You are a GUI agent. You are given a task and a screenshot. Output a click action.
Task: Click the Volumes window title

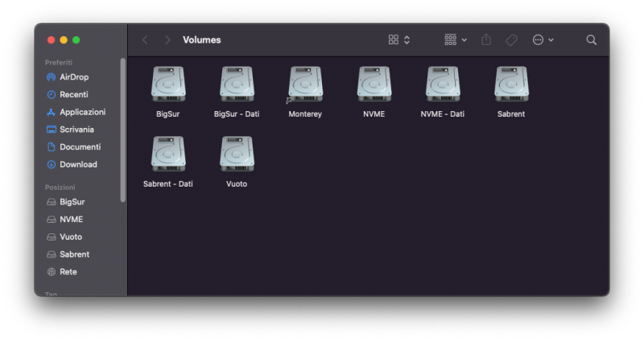[x=202, y=39]
